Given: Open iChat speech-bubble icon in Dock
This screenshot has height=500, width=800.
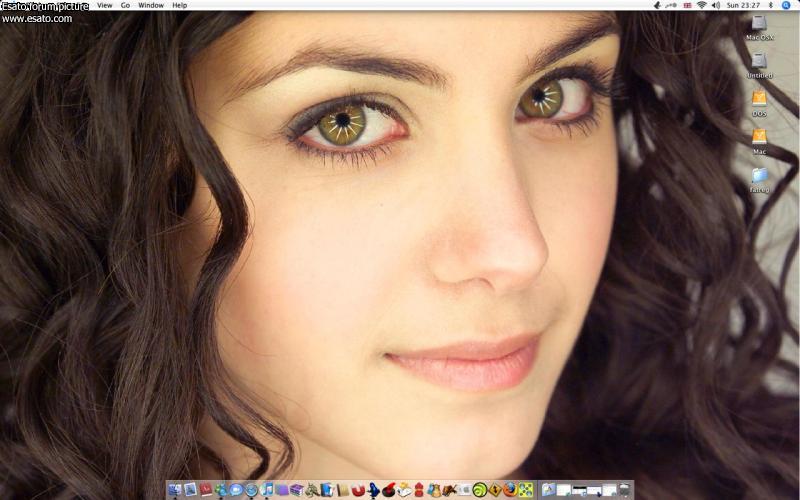Looking at the screenshot, I should click(x=236, y=490).
